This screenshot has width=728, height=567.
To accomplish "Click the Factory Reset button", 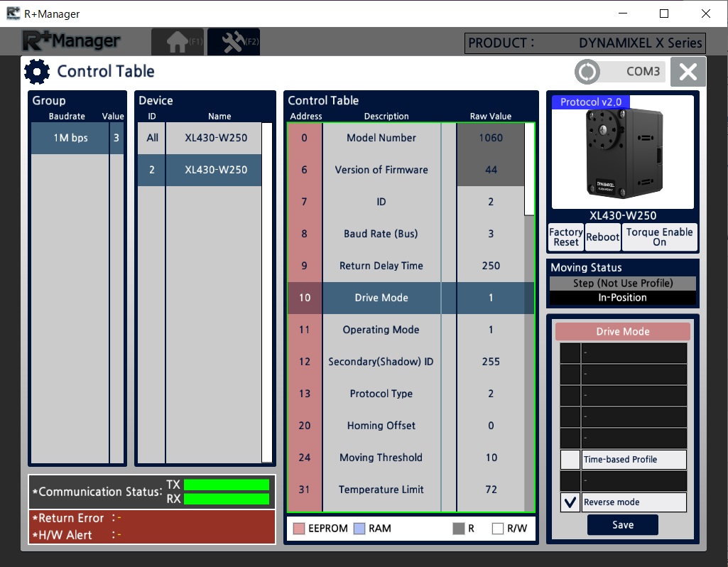I will coord(566,237).
